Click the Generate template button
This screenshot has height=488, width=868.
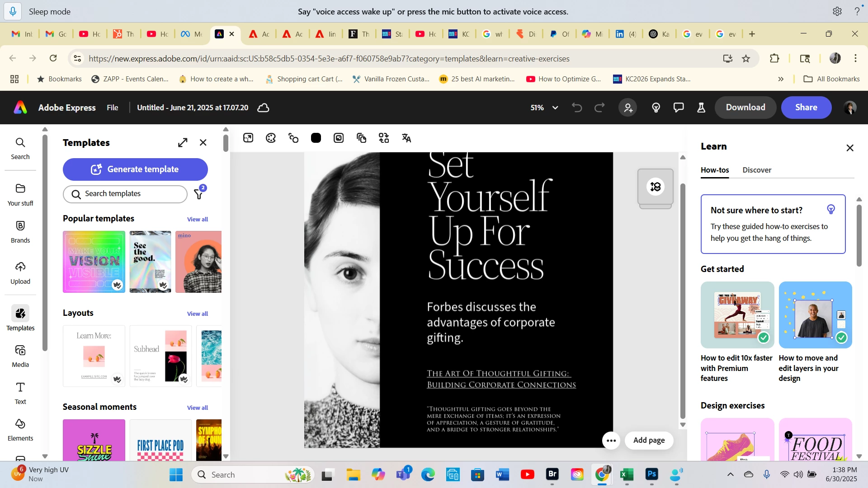pos(135,169)
